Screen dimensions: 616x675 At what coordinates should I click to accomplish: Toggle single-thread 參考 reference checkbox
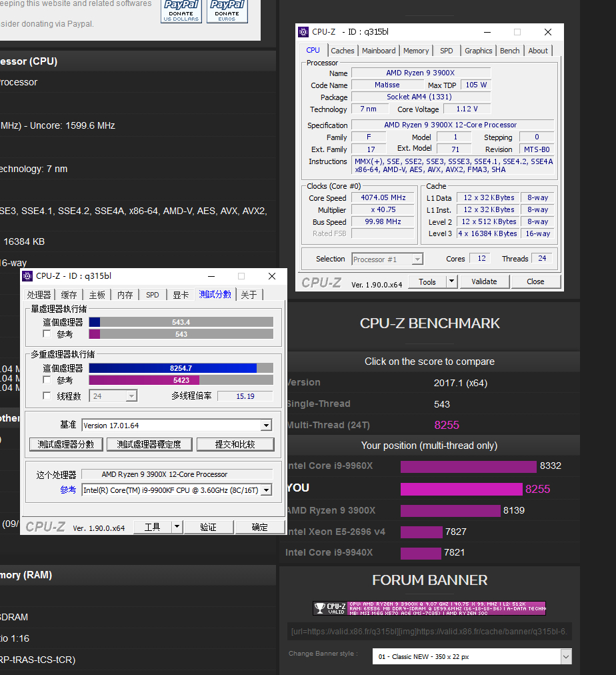coord(47,333)
